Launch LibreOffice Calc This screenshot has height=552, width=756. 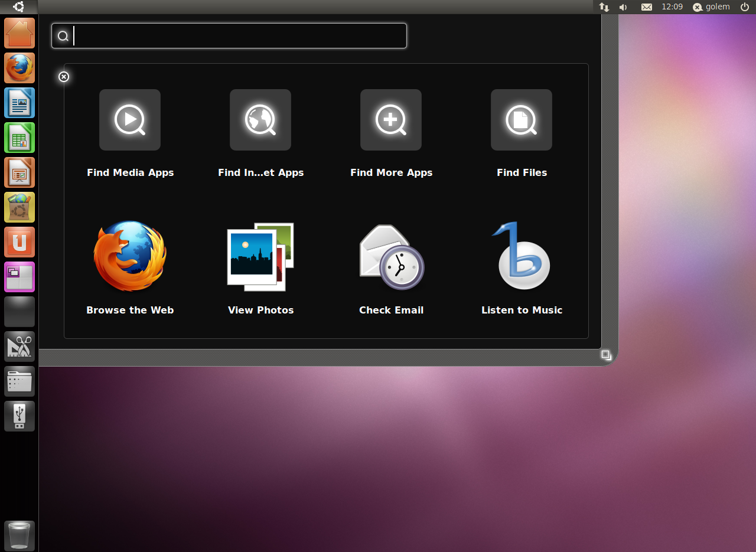coord(19,138)
